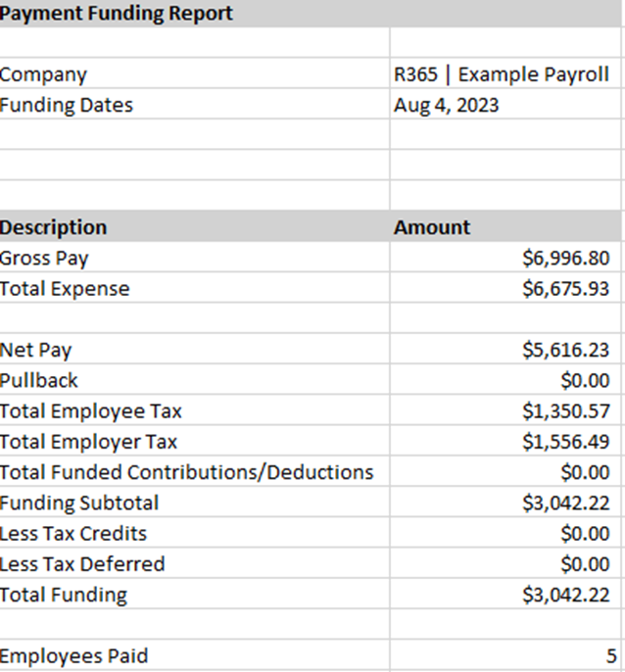Screen dimensions: 625x672
Task: Select the $1,350.57 amount cell
Action: [x=505, y=410]
